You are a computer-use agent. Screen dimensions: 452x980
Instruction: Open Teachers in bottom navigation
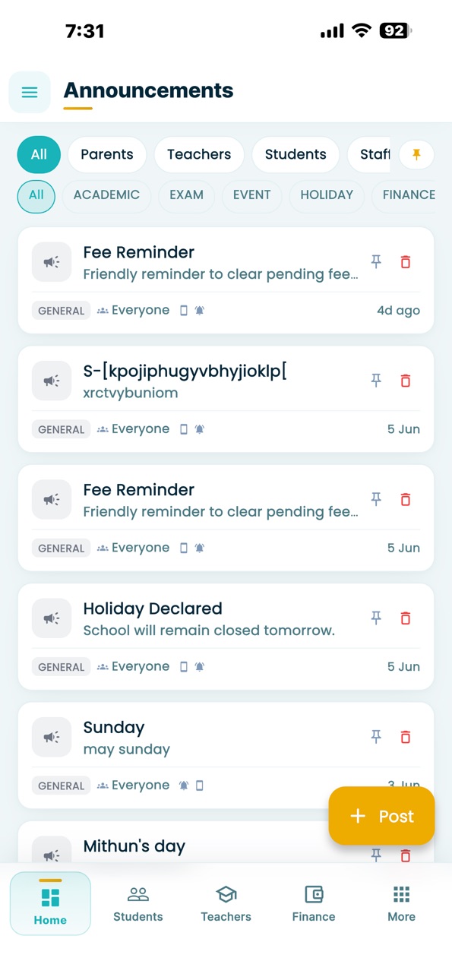pos(226,903)
